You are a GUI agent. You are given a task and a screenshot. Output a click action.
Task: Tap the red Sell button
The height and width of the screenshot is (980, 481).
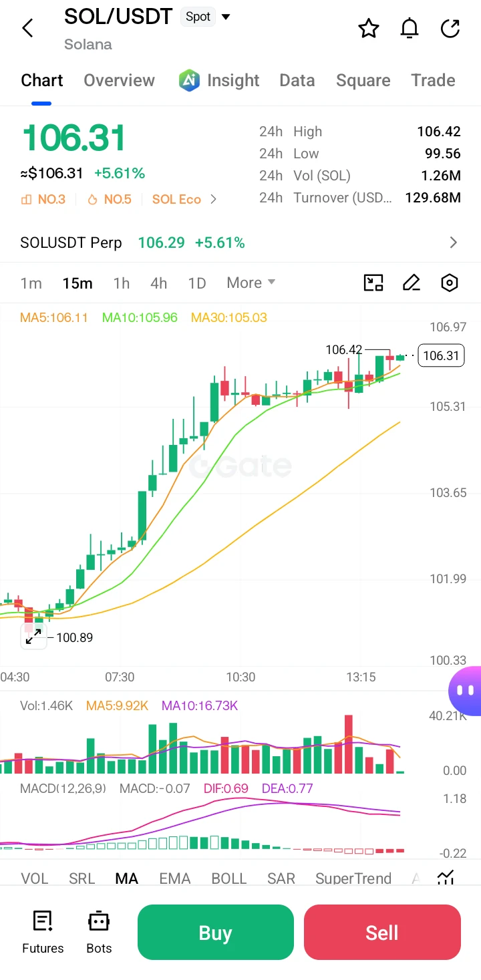pos(382,932)
